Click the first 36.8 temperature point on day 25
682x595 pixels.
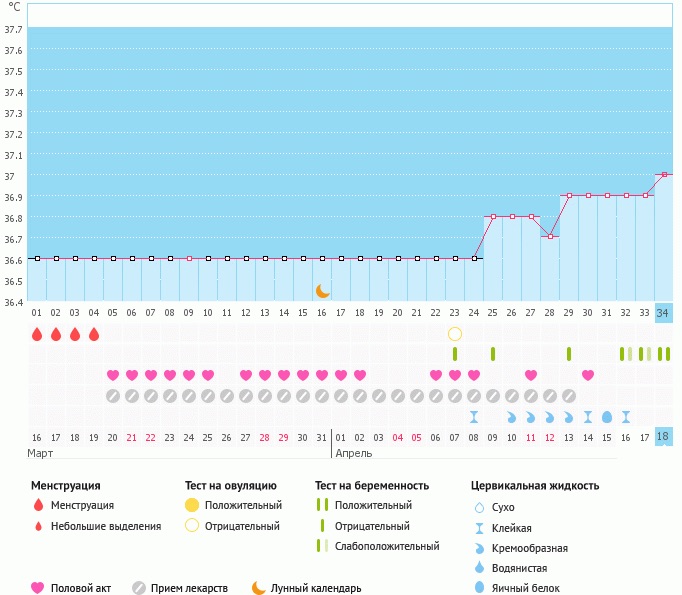pos(493,216)
